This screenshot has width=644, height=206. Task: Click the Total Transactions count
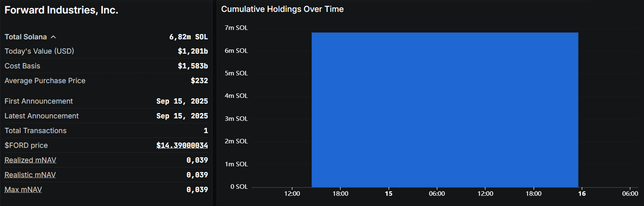point(206,131)
